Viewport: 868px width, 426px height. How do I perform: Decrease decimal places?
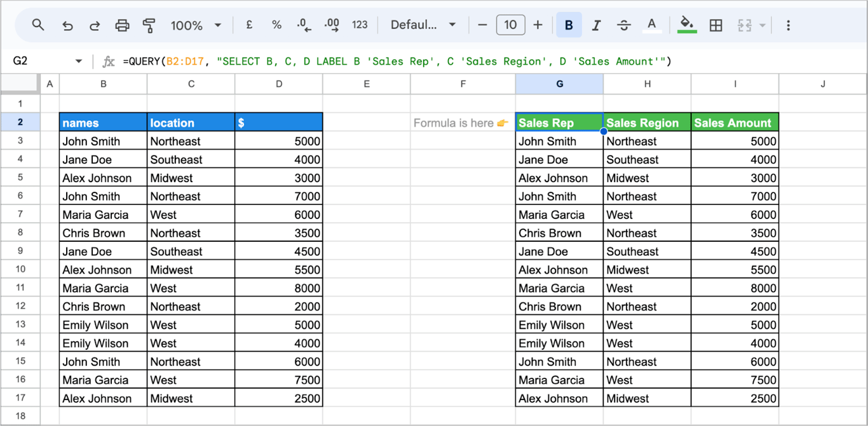coord(304,25)
